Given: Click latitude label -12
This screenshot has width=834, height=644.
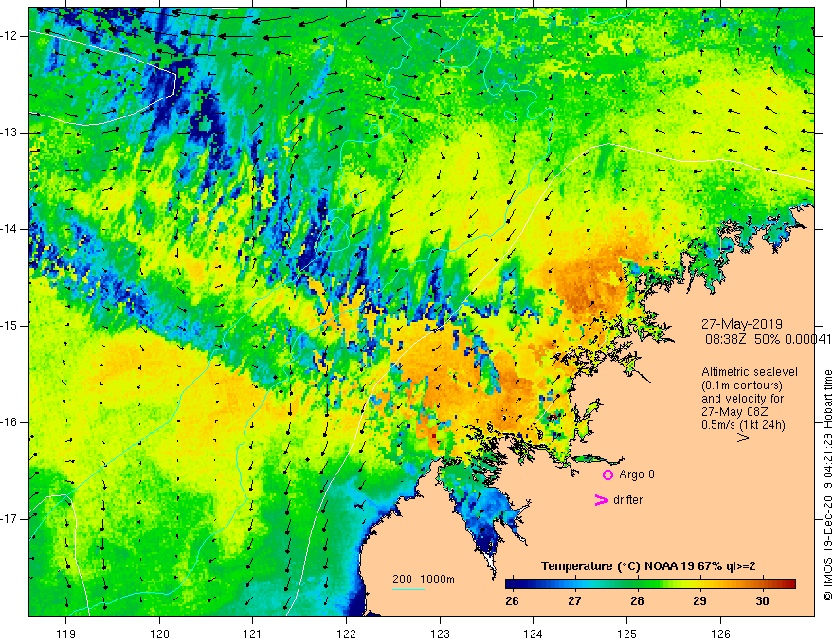Looking at the screenshot, I should (x=10, y=36).
